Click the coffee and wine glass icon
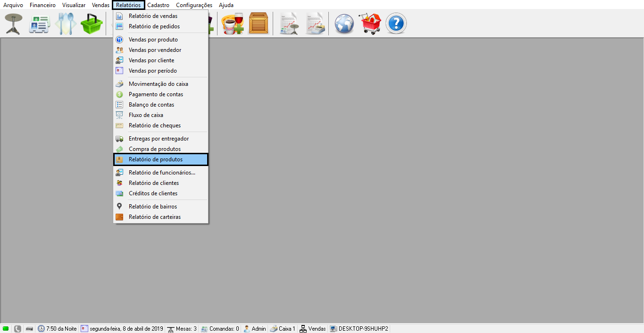644x333 pixels. (233, 24)
